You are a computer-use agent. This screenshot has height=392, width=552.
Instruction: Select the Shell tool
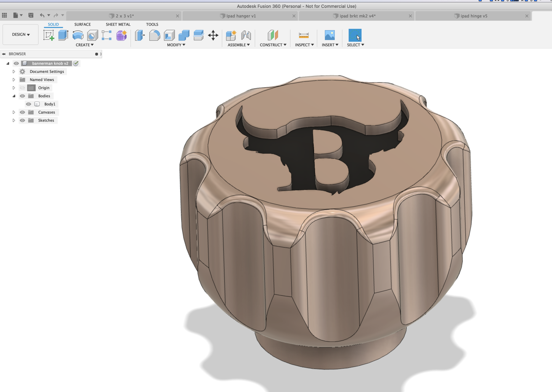pyautogui.click(x=169, y=35)
